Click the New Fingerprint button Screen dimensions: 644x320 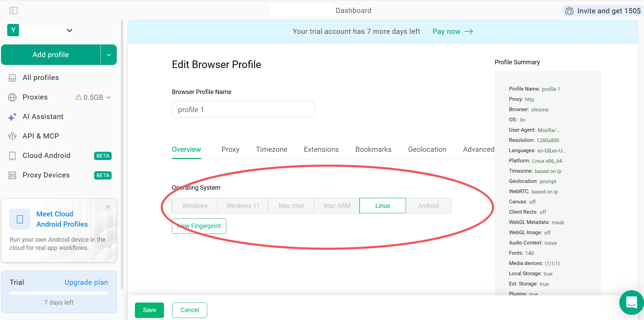point(199,226)
